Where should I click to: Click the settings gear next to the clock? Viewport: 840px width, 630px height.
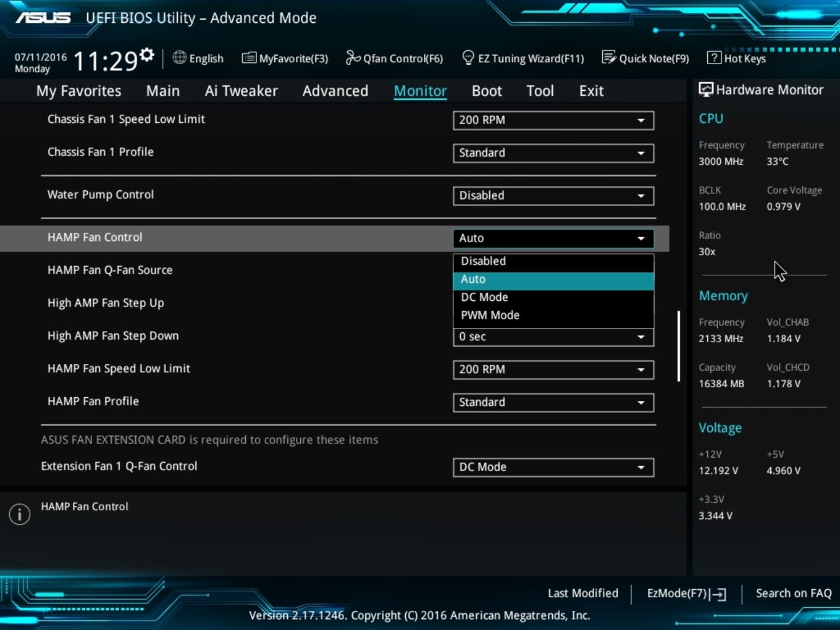[x=146, y=55]
